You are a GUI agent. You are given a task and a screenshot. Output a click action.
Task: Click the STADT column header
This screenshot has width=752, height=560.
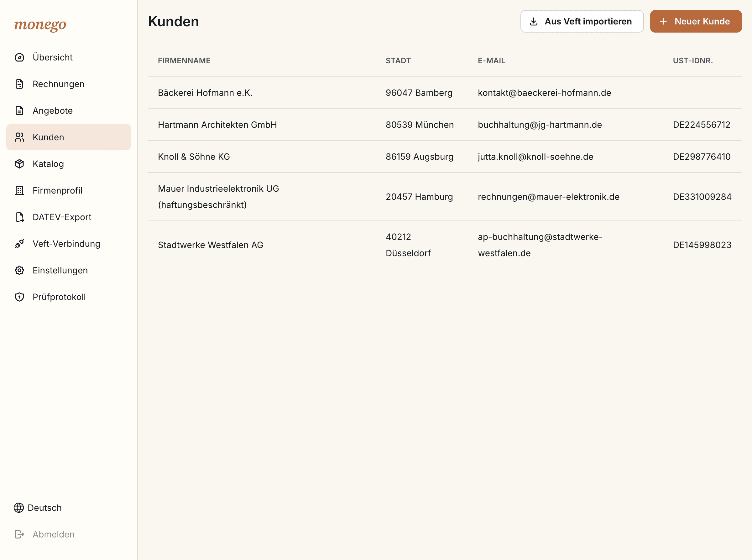(398, 61)
